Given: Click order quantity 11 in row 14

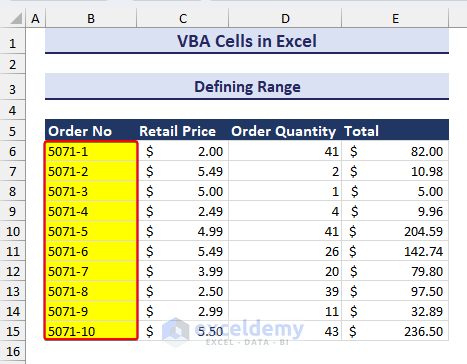Looking at the screenshot, I should coord(285,311).
